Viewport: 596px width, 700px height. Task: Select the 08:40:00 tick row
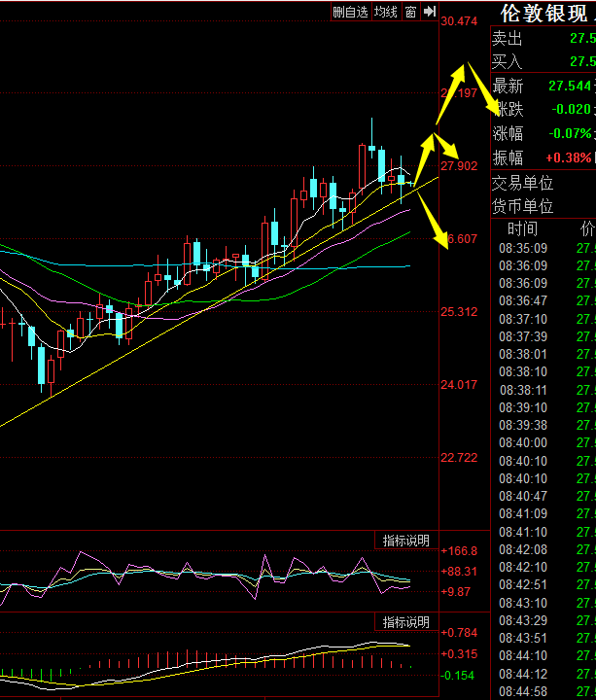(547, 443)
